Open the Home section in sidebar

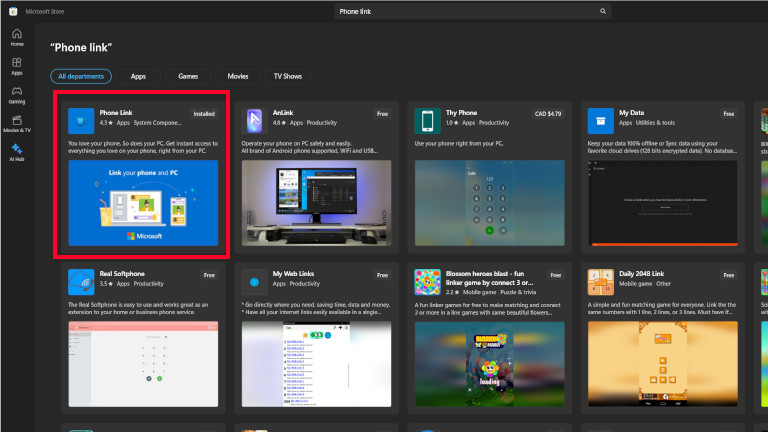pos(16,36)
